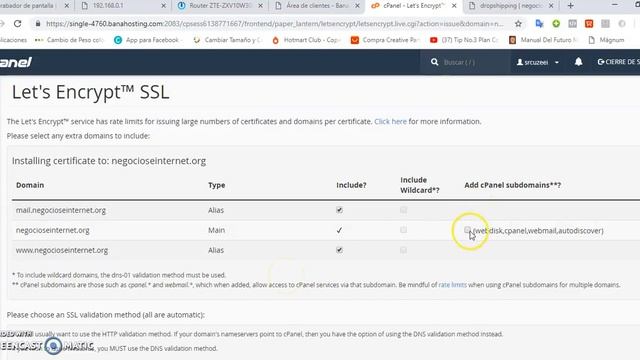The width and height of the screenshot is (640, 360).
Task: Click the 'Click here' rate limits info link
Action: tap(390, 121)
